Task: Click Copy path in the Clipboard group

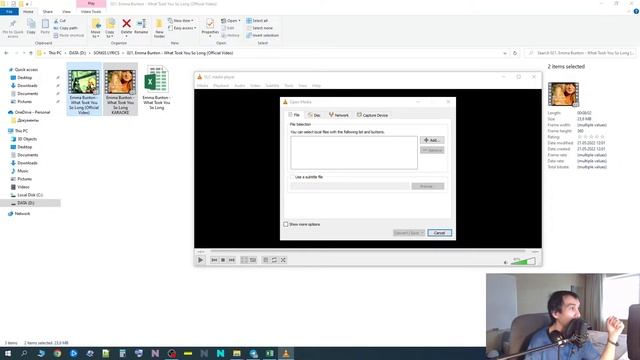Action: point(65,28)
